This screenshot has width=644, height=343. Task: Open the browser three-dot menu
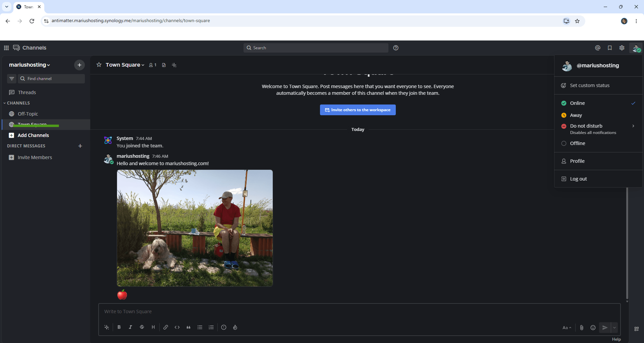[636, 21]
